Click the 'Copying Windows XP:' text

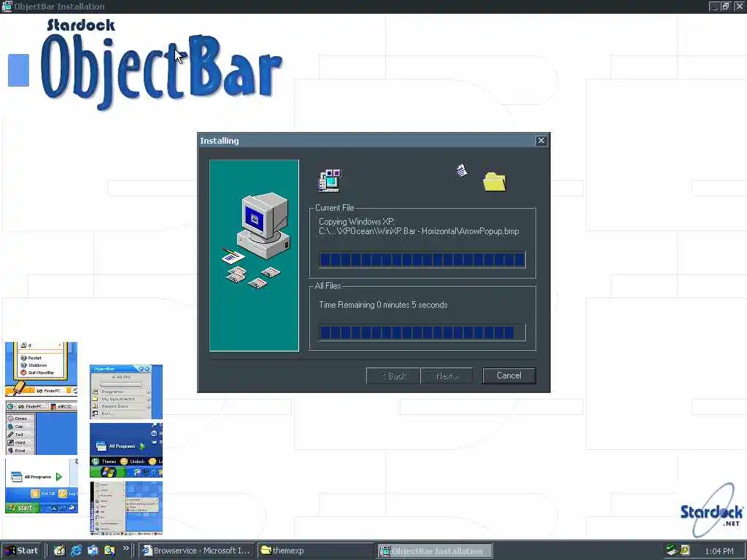357,222
